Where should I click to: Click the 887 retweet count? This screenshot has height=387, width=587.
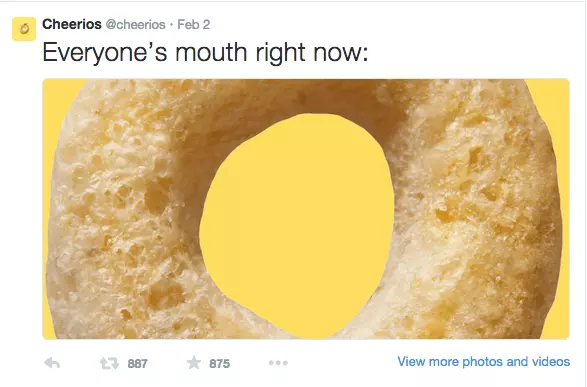click(x=137, y=363)
